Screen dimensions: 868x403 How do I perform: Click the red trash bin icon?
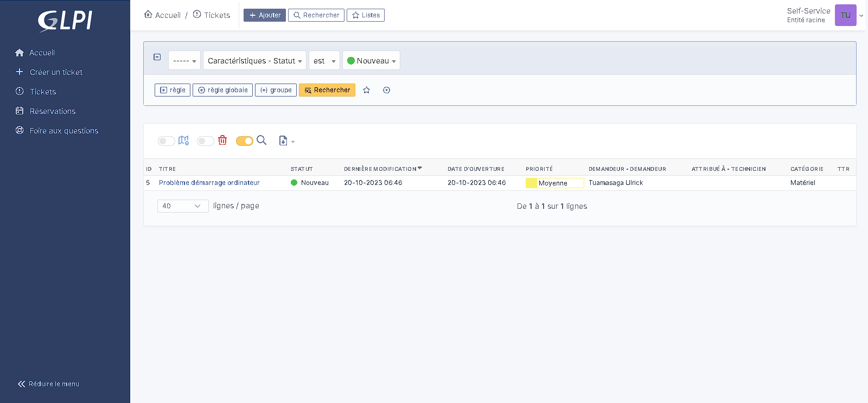tap(222, 140)
